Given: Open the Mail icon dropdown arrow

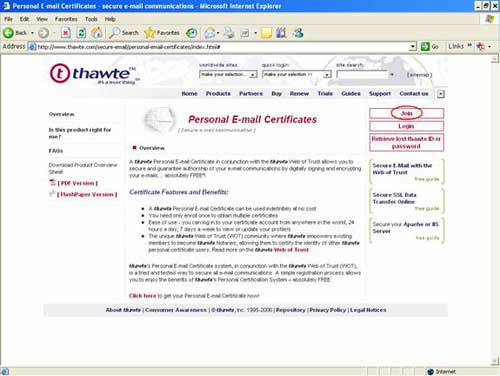Looking at the screenshot, I should coord(218,33).
